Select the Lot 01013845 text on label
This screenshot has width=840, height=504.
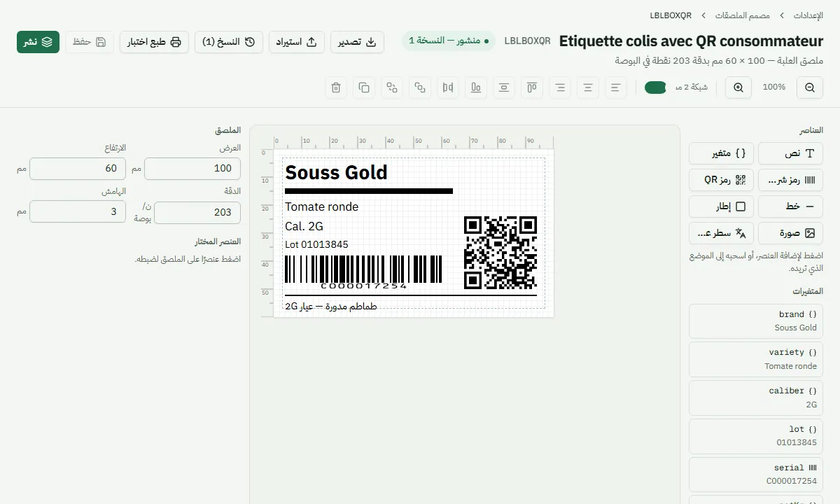pyautogui.click(x=316, y=244)
